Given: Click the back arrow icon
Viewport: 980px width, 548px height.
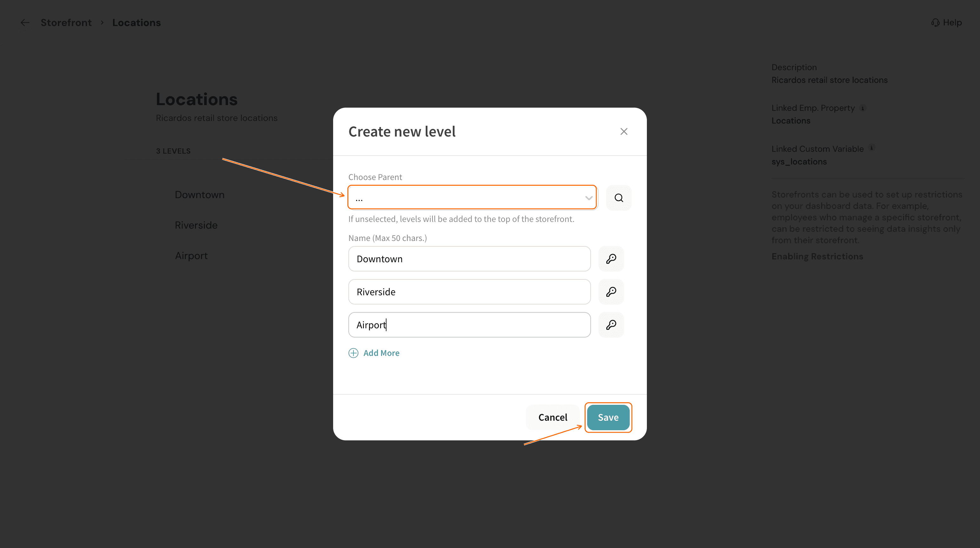Looking at the screenshot, I should 25,23.
